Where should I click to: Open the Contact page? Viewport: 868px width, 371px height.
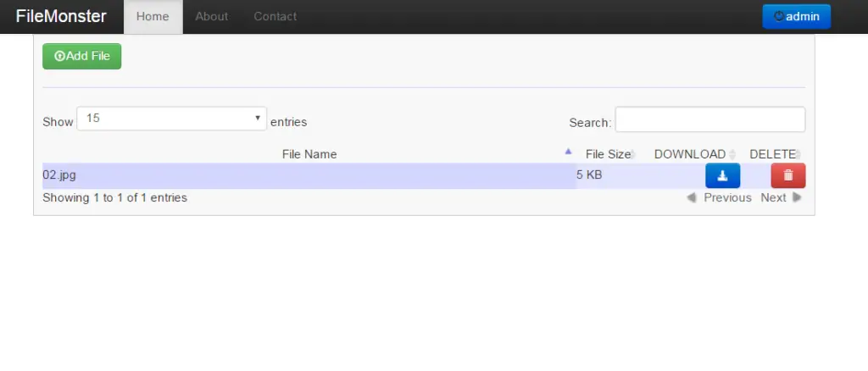click(x=275, y=16)
